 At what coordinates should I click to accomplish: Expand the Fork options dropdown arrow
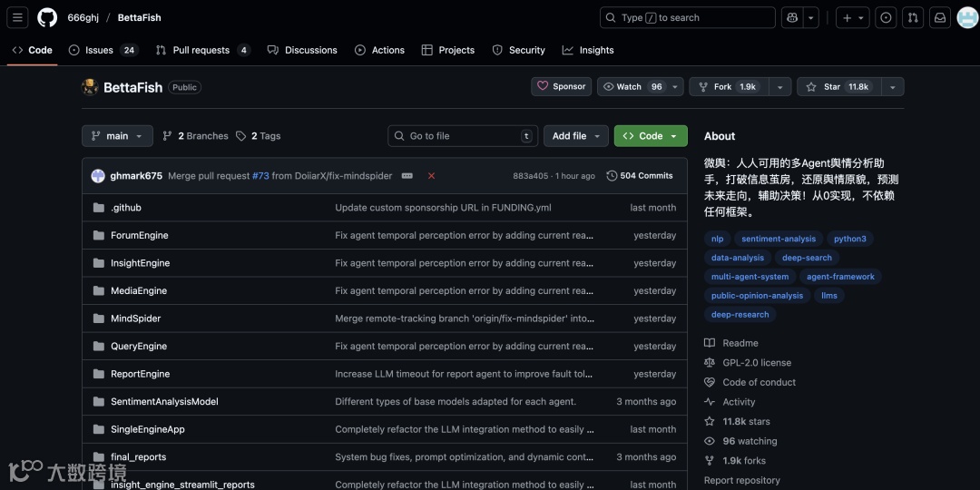780,87
